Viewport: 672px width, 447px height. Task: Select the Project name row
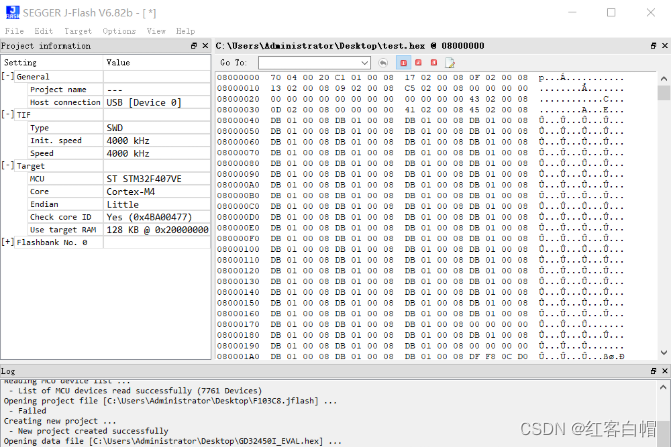click(x=119, y=89)
